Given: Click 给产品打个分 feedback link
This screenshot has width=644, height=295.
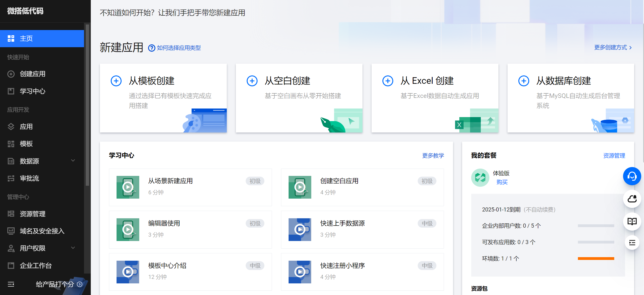Looking at the screenshot, I should [59, 284].
